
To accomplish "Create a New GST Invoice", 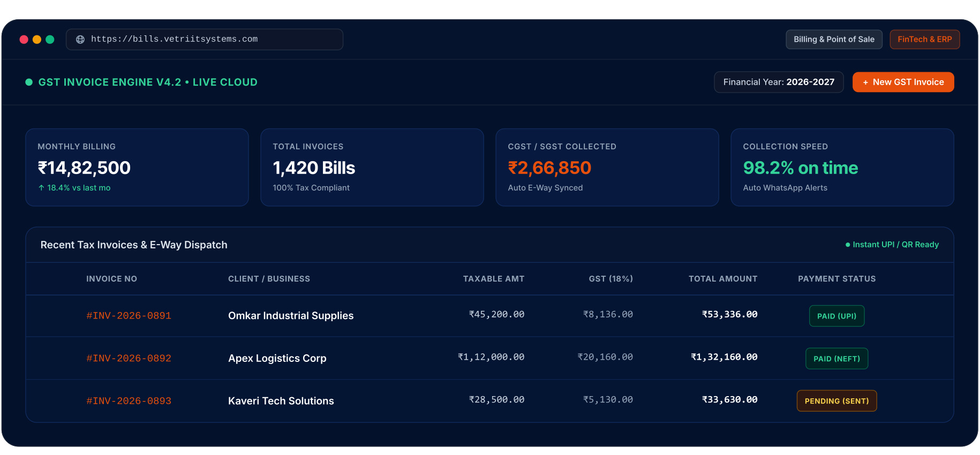I will click(x=903, y=82).
